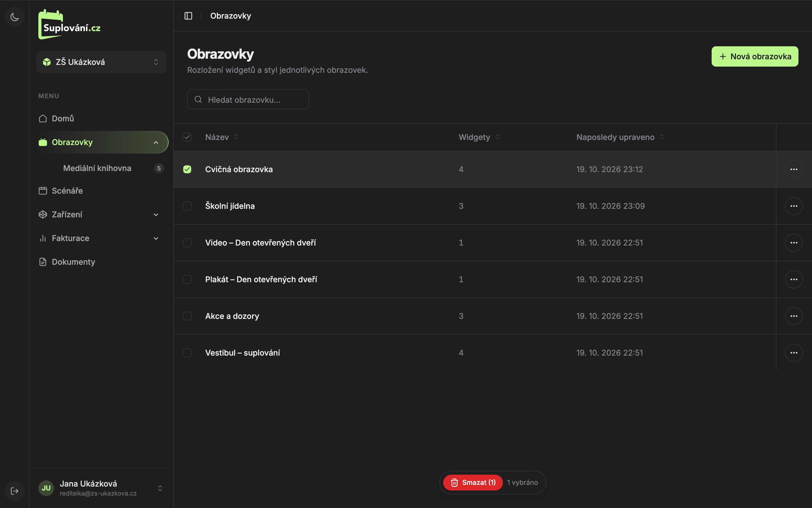This screenshot has width=812, height=508.
Task: Open the Školní jídelna screen name
Action: (x=230, y=206)
